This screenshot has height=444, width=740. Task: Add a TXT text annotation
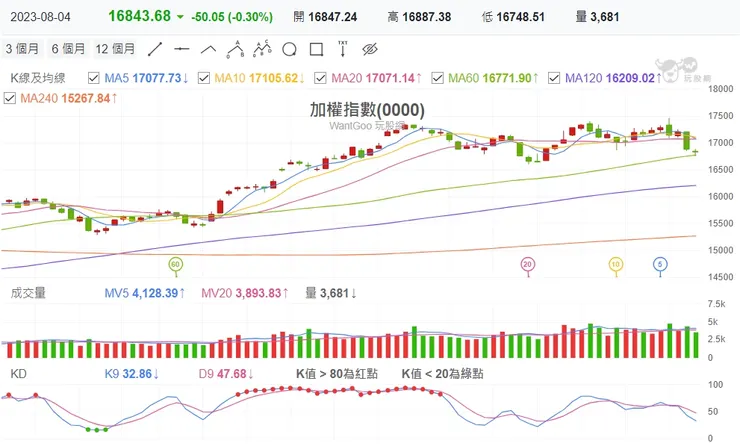pos(343,48)
